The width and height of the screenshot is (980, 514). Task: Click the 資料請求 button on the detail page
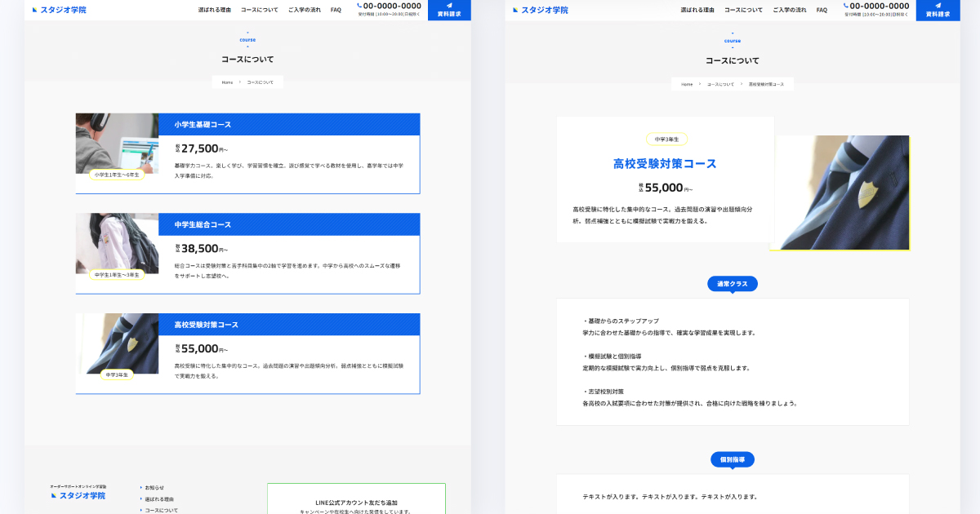938,10
